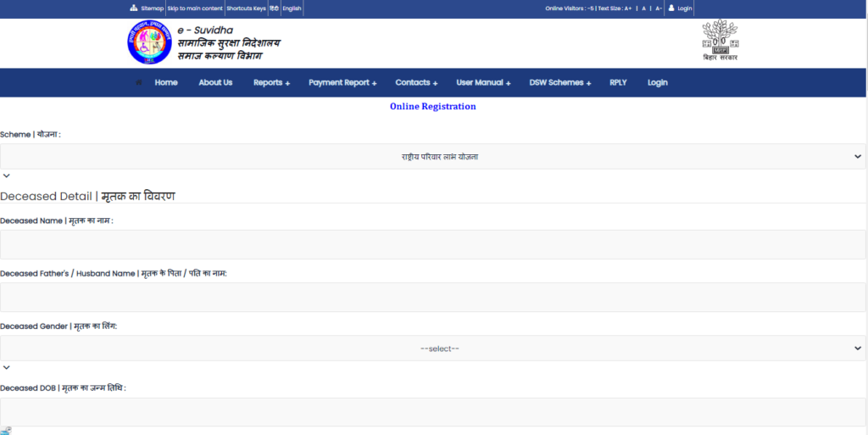Open the RPLY navigation link
The height and width of the screenshot is (435, 868).
[x=618, y=83]
